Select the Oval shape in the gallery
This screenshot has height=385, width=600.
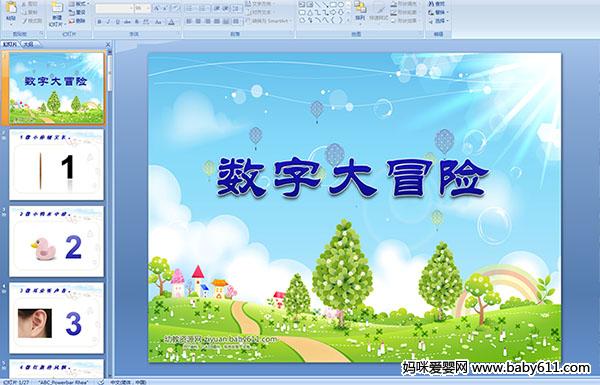coord(341,4)
